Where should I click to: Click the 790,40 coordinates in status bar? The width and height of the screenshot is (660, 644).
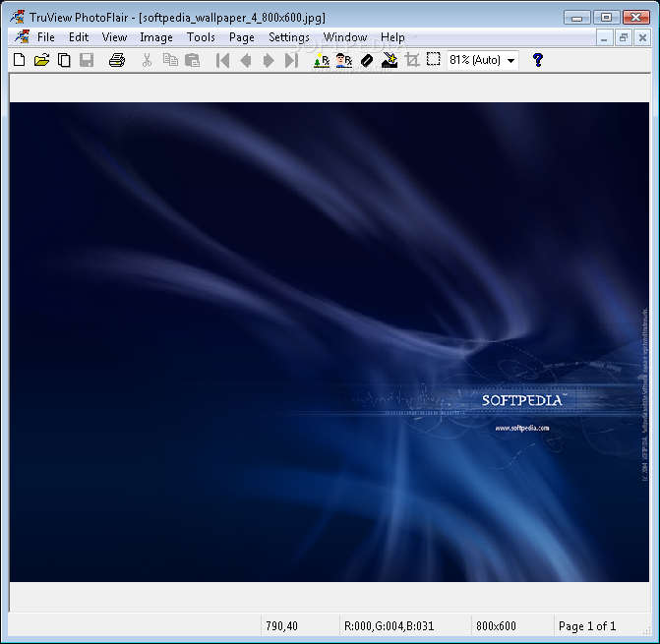(x=281, y=626)
